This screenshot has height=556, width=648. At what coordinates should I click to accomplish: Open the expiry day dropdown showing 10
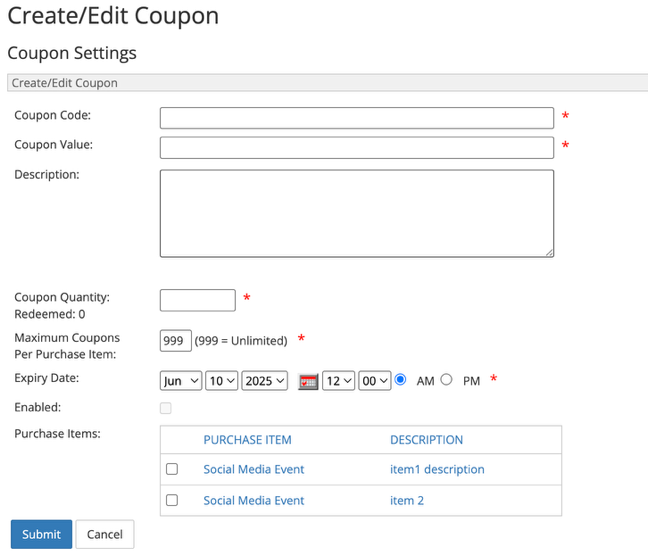222,381
